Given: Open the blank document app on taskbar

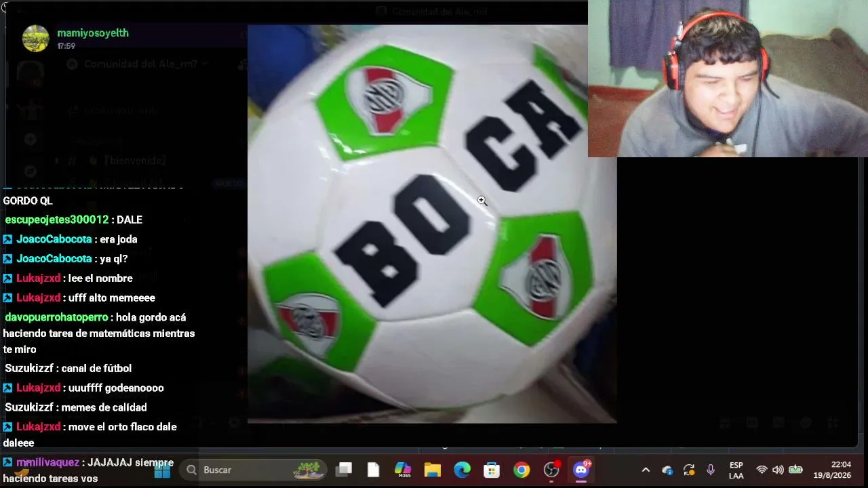Looking at the screenshot, I should (374, 470).
